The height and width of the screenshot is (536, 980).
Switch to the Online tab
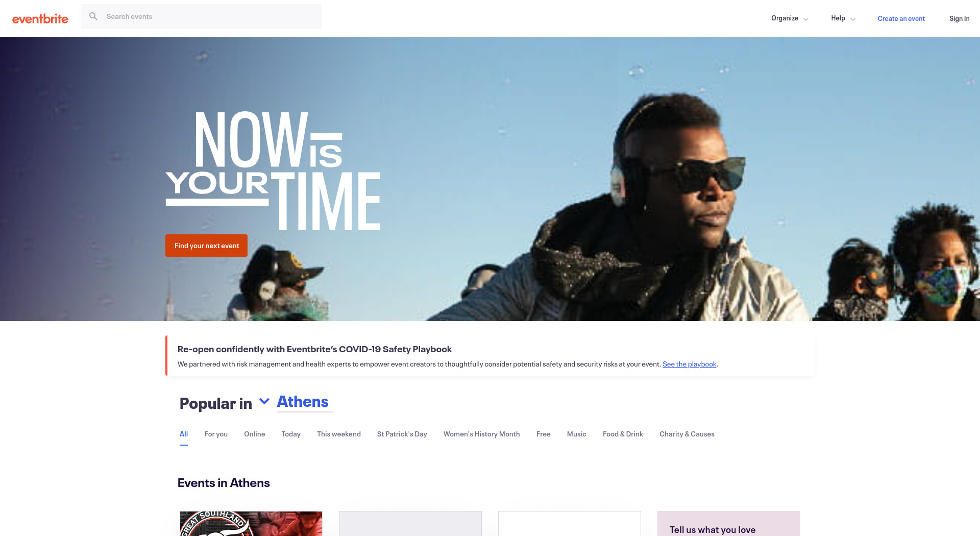[x=254, y=434]
